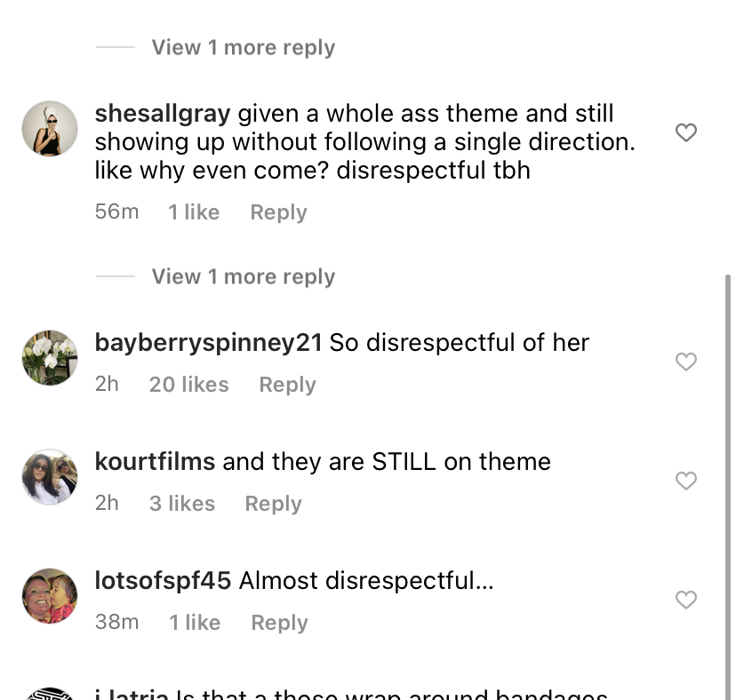The image size is (736, 700).
Task: Open shesallgray's profile picture
Action: click(x=50, y=129)
